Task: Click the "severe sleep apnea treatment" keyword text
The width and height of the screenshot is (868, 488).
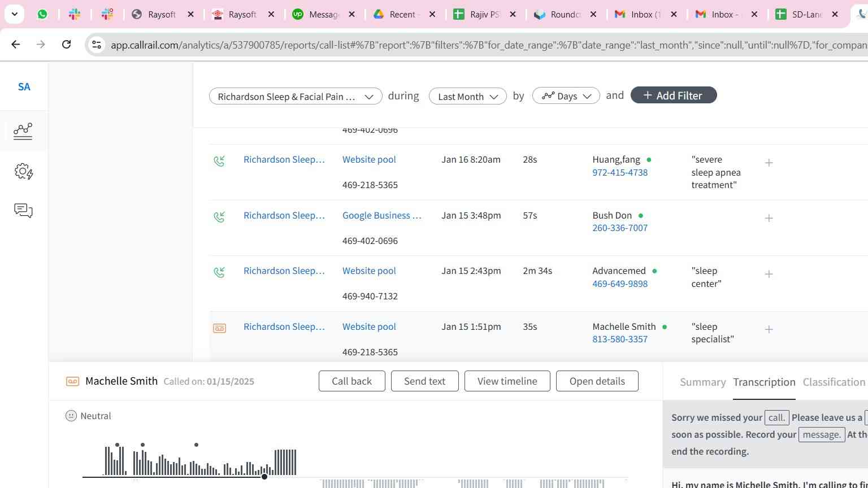Action: tap(716, 172)
